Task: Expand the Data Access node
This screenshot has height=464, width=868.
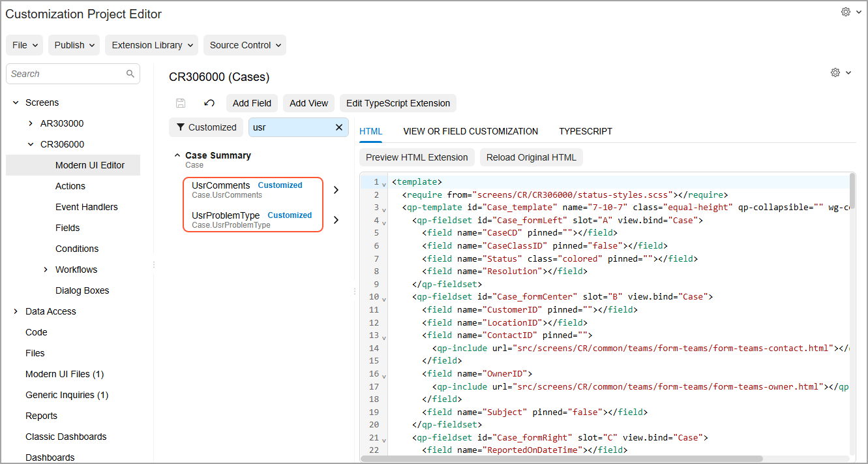Action: click(x=16, y=311)
